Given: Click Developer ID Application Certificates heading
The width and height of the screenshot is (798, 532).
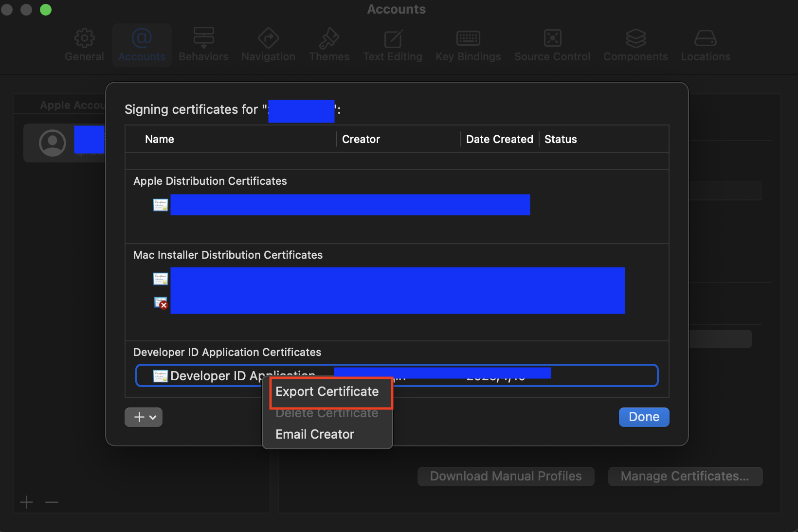Looking at the screenshot, I should click(x=227, y=352).
